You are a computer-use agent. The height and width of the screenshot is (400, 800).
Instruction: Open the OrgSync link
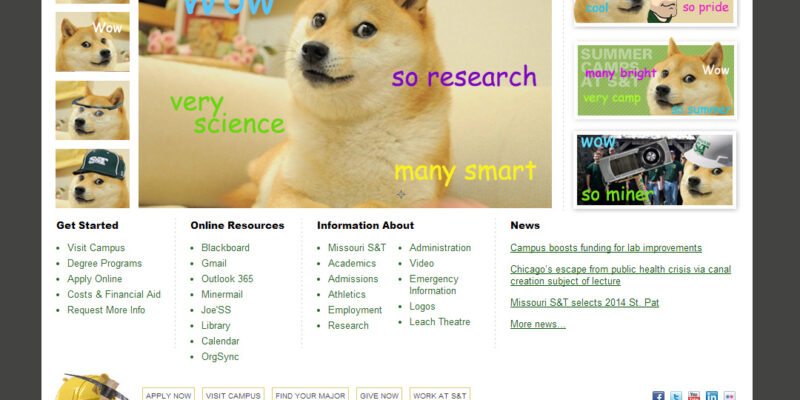pos(220,357)
